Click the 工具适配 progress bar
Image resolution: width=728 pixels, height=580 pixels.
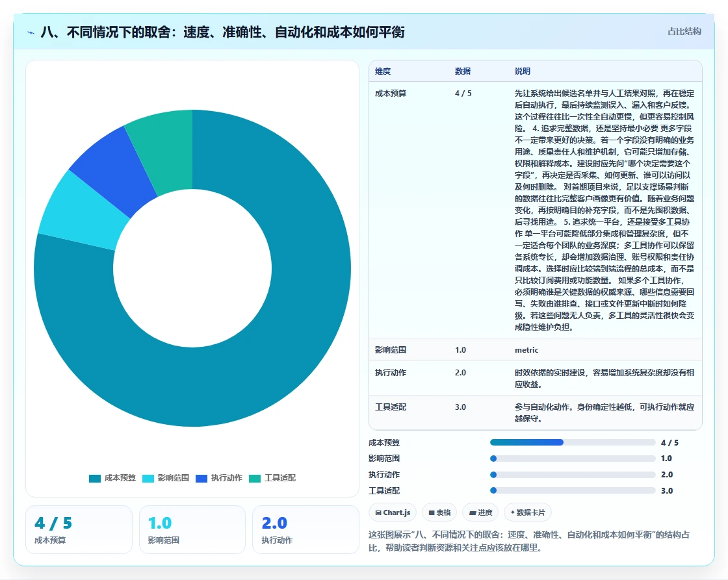(573, 490)
